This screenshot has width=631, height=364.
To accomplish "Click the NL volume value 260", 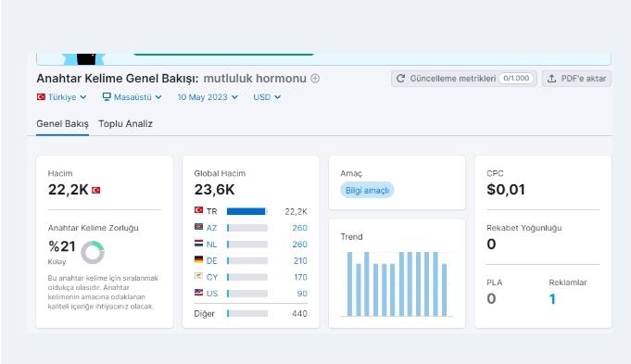I will (x=299, y=245).
